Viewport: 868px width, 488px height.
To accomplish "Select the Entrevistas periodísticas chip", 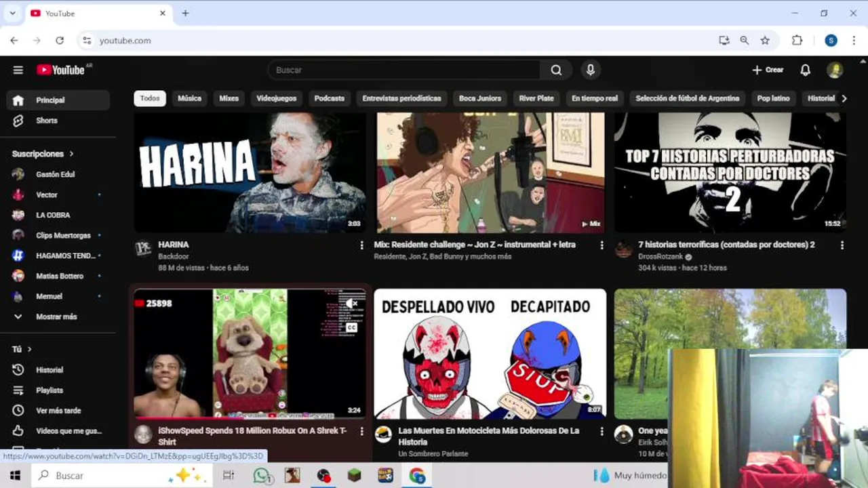I will coord(401,98).
